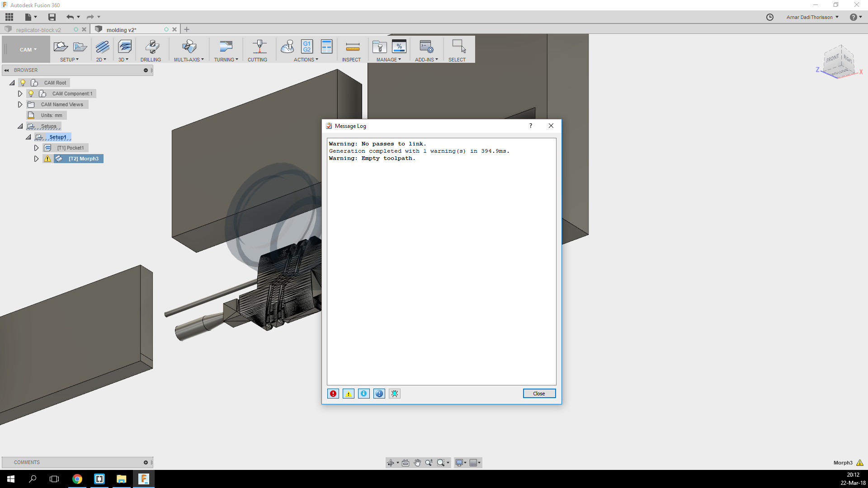Open the Tool Library icon under Manage
The image size is (868, 488).
379,47
